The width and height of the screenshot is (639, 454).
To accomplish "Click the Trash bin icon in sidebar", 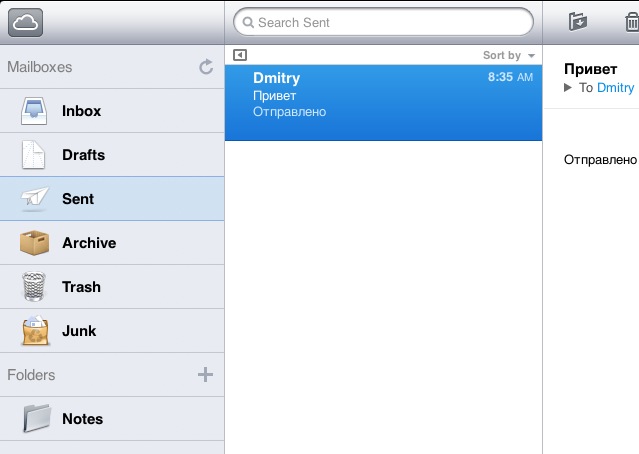I will 35,287.
